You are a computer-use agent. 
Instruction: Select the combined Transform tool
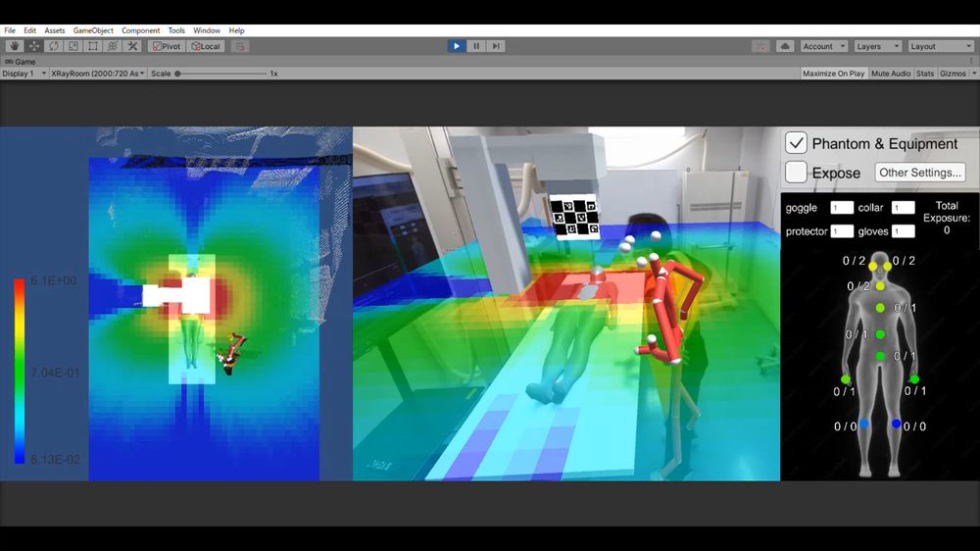coord(113,46)
